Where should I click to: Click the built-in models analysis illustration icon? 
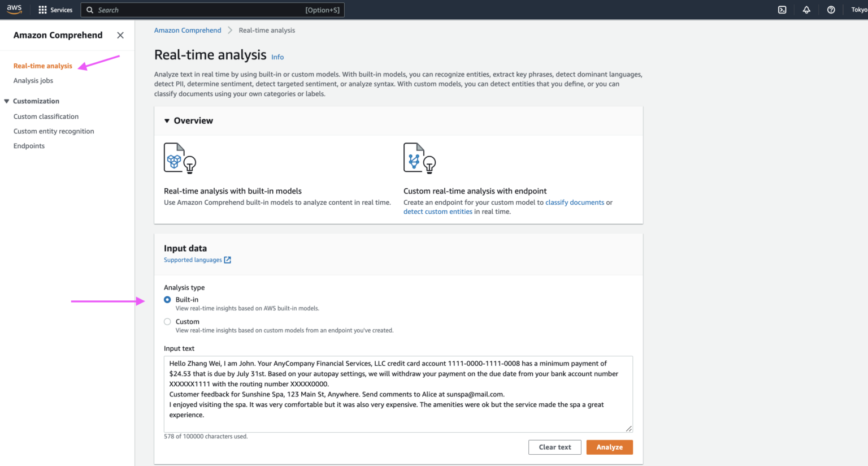pyautogui.click(x=180, y=158)
